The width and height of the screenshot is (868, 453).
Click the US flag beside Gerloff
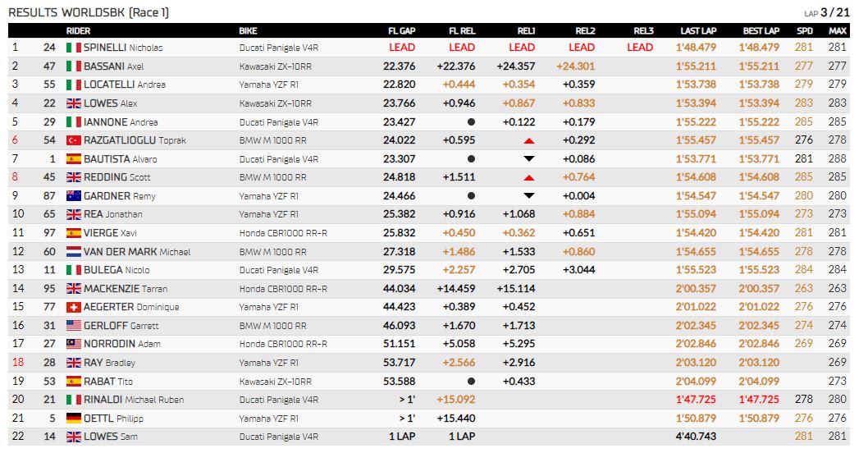pos(74,326)
